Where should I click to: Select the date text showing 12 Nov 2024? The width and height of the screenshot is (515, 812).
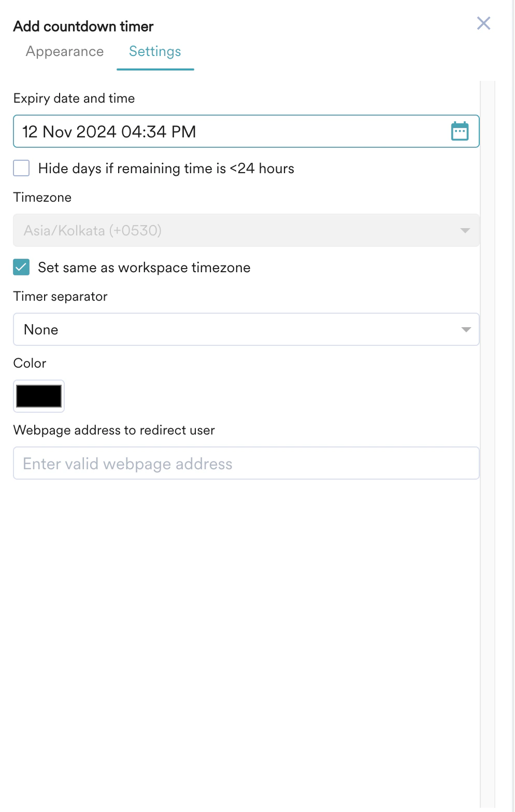[x=109, y=131]
